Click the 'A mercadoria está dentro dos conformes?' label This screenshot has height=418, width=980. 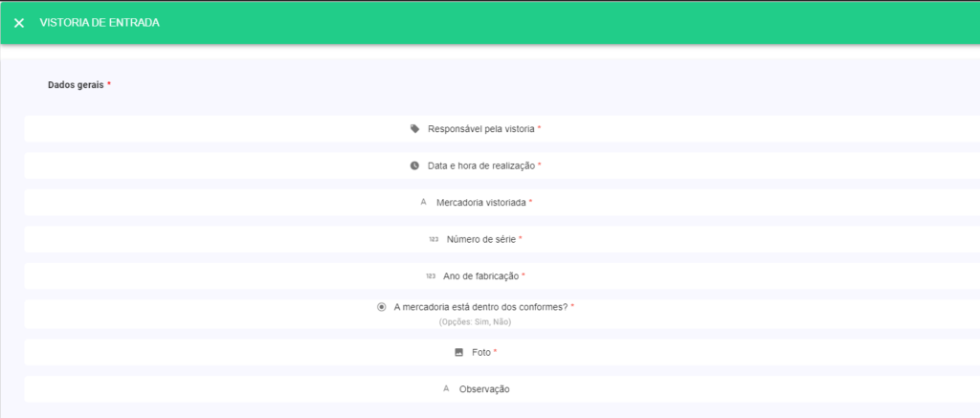pos(480,307)
